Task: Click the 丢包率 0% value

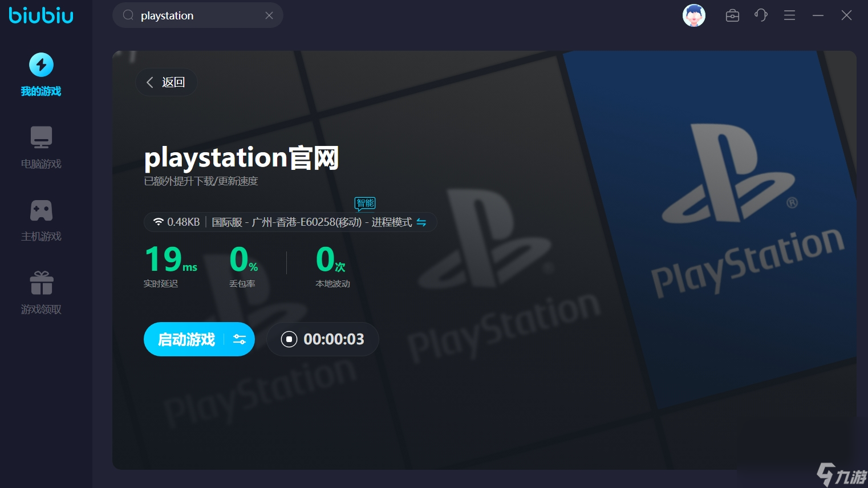Action: (244, 259)
